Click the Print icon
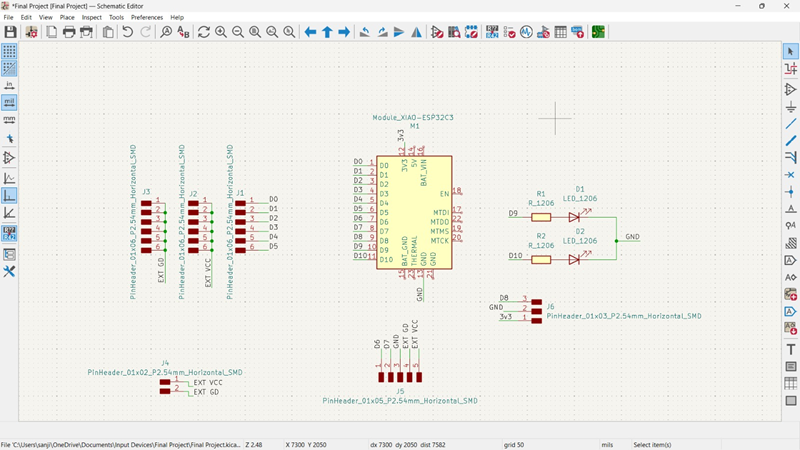 point(69,32)
